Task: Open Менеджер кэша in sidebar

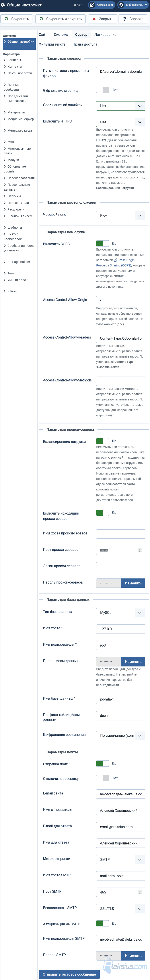Action: (19, 130)
